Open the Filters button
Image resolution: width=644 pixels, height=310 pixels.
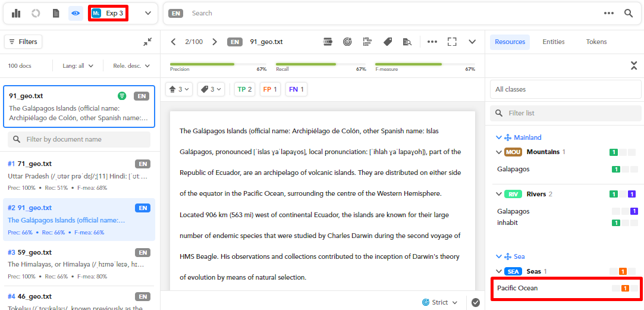23,42
